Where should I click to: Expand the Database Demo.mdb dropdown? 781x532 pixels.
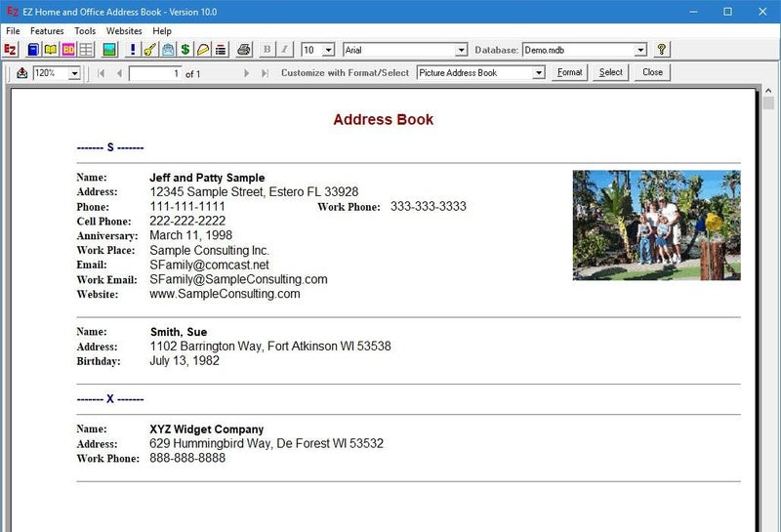[640, 50]
